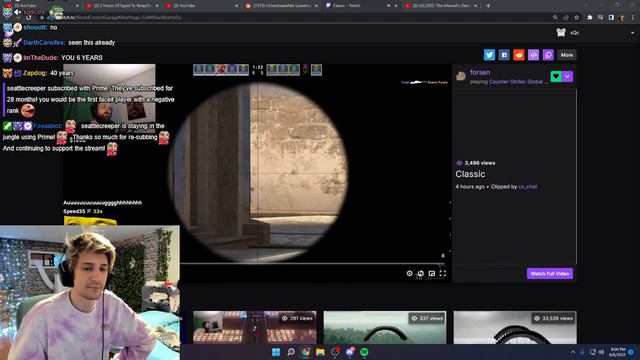Switch to the third YouTube browser tab
The height and width of the screenshot is (360, 640).
click(x=200, y=6)
